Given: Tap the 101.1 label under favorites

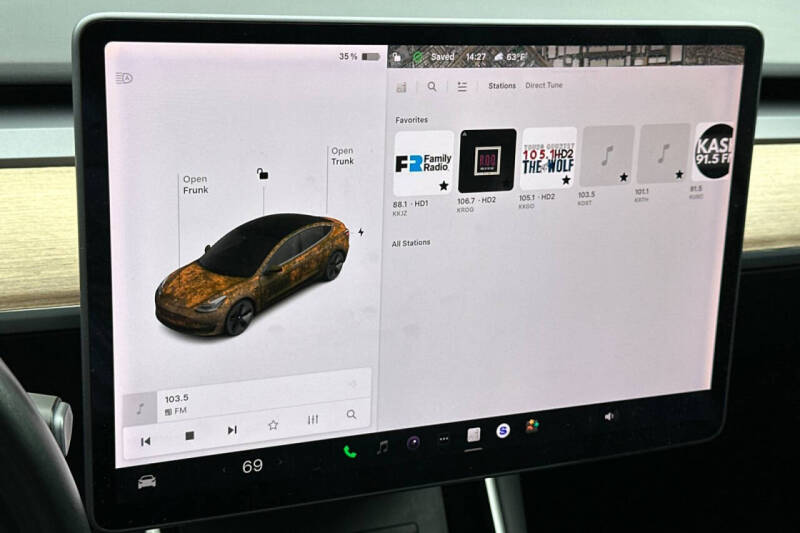Looking at the screenshot, I should 642,192.
